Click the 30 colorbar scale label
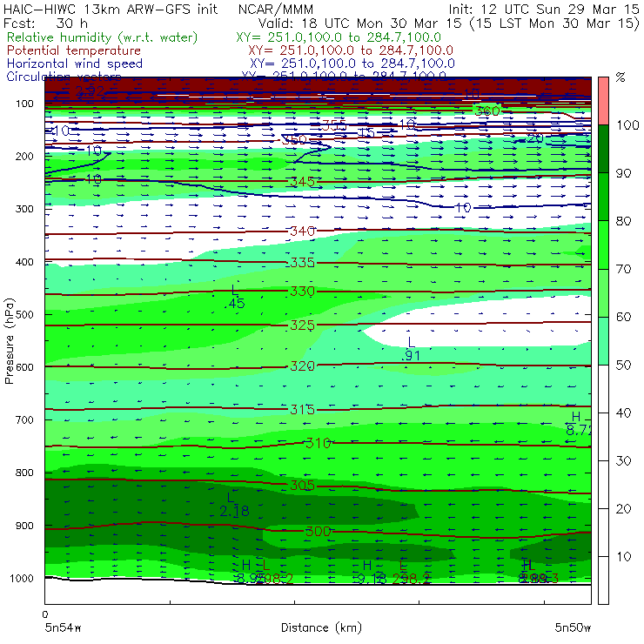 [623, 461]
